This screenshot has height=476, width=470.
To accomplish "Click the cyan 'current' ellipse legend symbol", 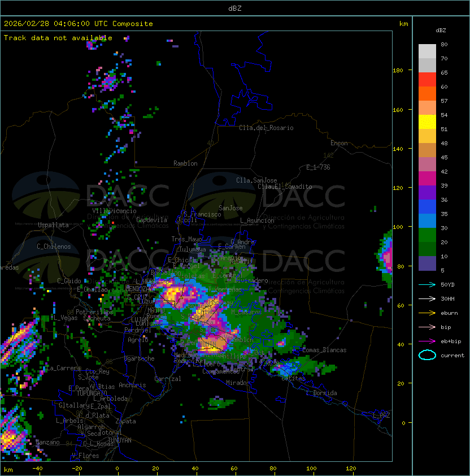I will [x=427, y=355].
